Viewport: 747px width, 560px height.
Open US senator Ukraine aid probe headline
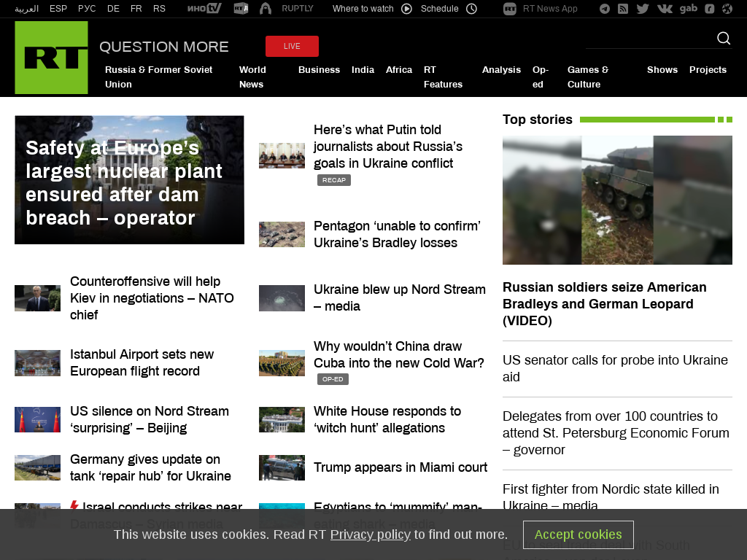point(616,368)
